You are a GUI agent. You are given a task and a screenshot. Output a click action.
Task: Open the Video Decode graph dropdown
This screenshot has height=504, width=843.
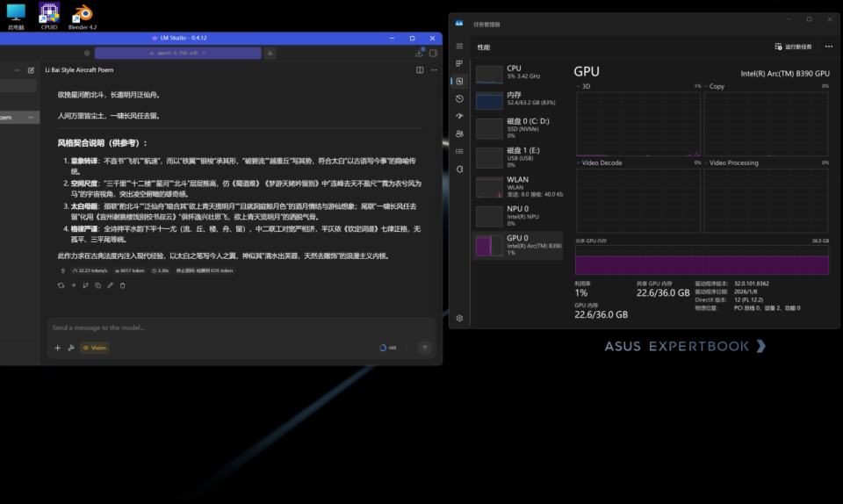point(599,162)
